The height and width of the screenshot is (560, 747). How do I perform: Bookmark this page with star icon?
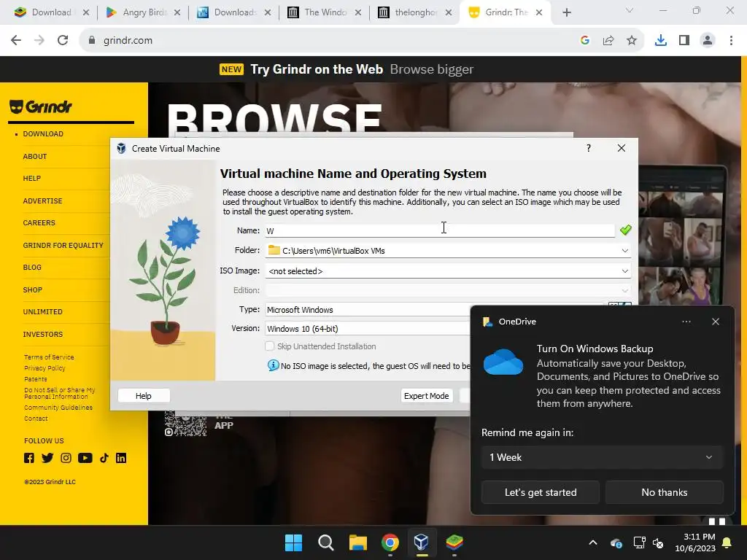click(632, 41)
